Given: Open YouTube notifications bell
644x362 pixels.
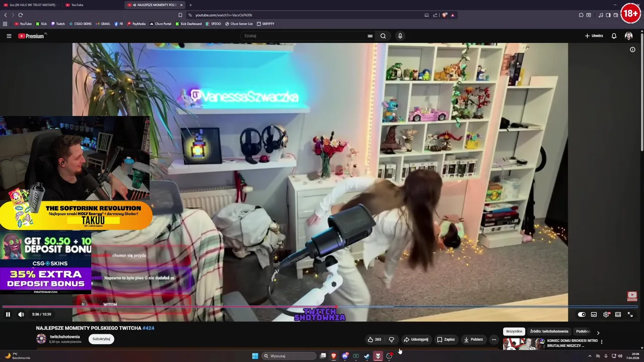Looking at the screenshot, I should click(x=614, y=36).
